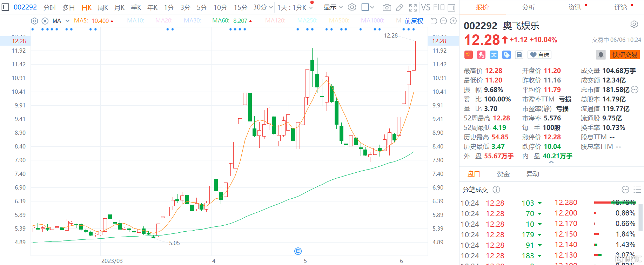
Task: Set a price alert with bell icon
Action: pyautogui.click(x=601, y=55)
